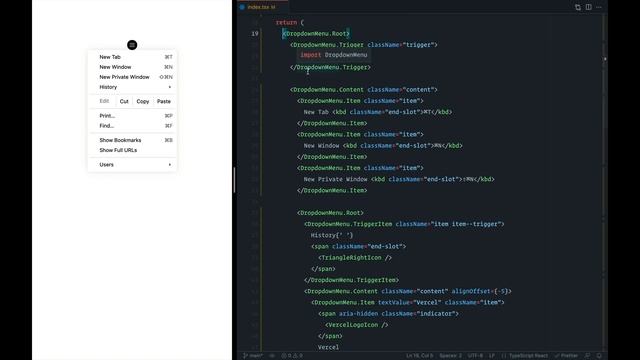The width and height of the screenshot is (640, 360).
Task: Choose New Window in the dropdown menu
Action: coord(132,67)
